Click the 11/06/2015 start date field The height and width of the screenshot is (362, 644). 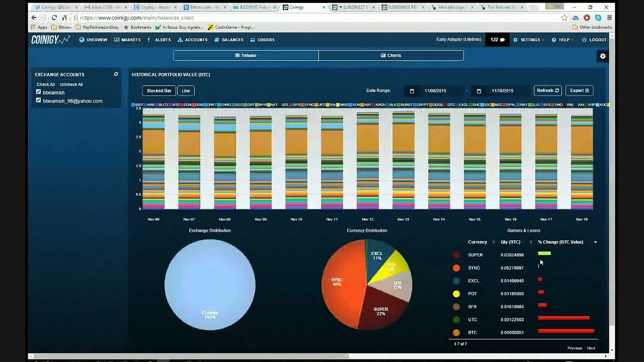[435, 91]
